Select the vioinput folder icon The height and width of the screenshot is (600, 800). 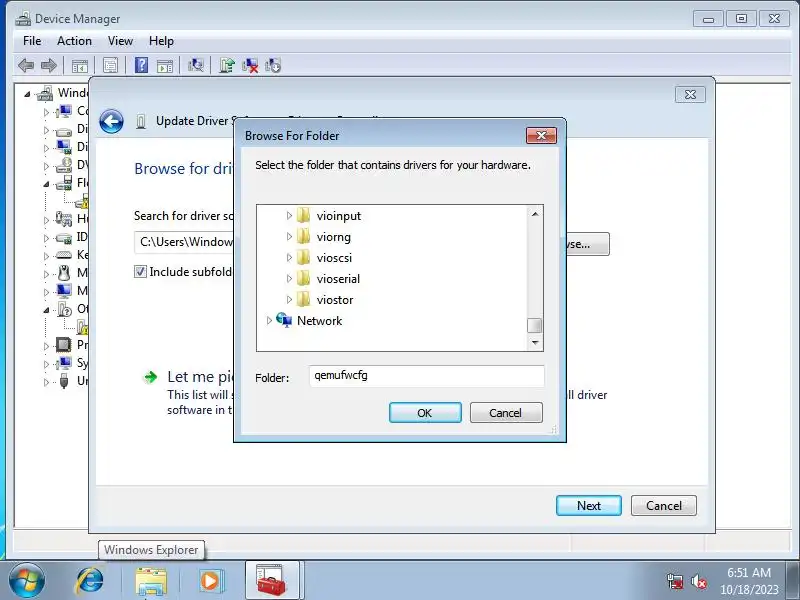click(x=303, y=215)
